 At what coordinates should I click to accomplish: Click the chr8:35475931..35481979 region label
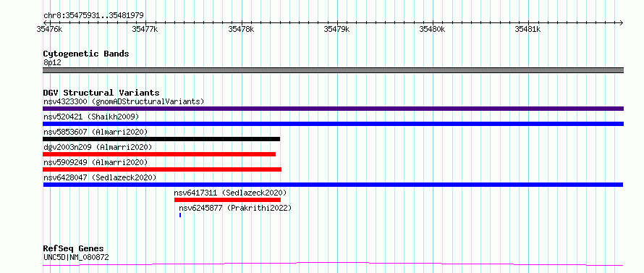(x=93, y=16)
